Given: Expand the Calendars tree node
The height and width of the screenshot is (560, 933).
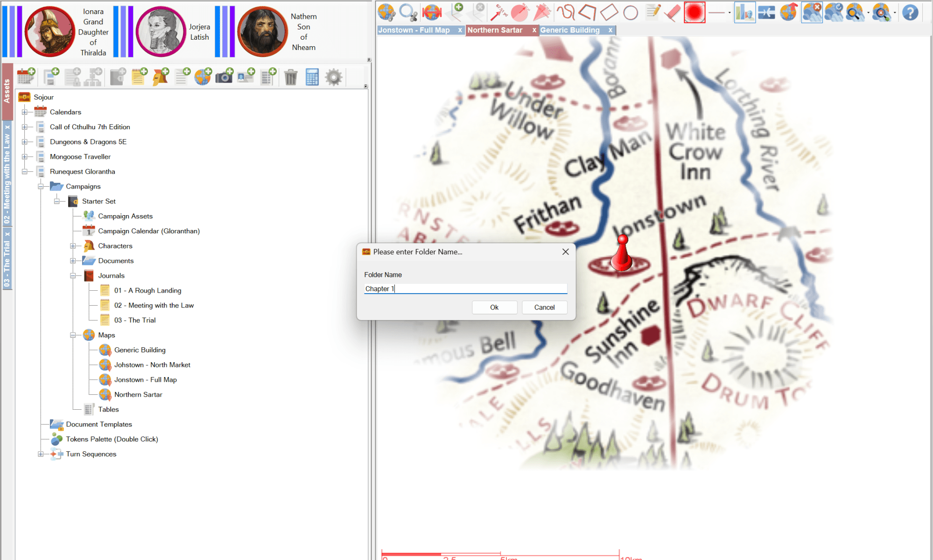Looking at the screenshot, I should (24, 112).
